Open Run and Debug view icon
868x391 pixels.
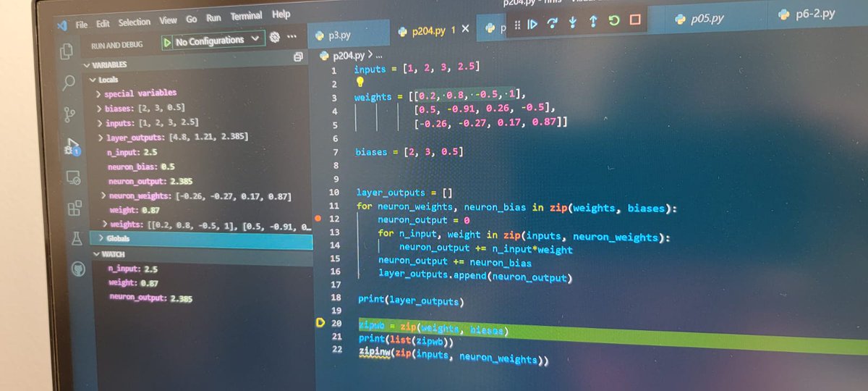[x=72, y=146]
